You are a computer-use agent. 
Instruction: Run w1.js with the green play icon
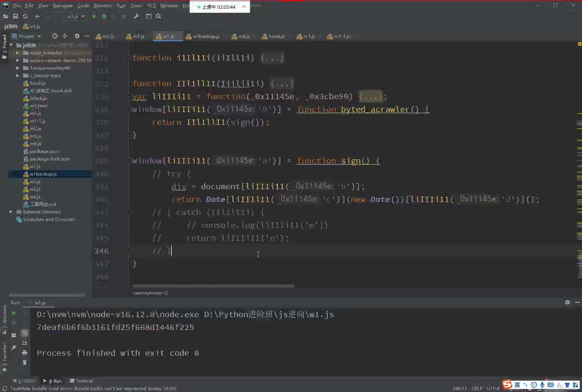pyautogui.click(x=94, y=16)
